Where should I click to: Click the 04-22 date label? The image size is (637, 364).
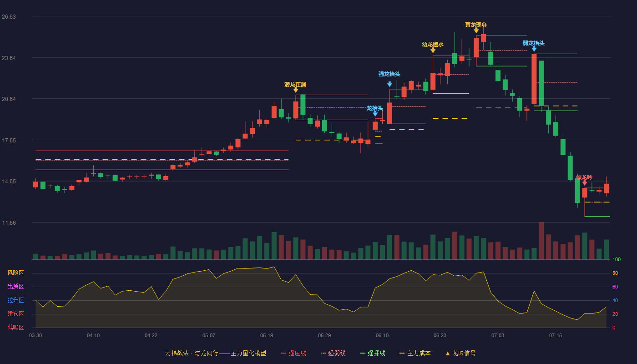[x=151, y=335]
